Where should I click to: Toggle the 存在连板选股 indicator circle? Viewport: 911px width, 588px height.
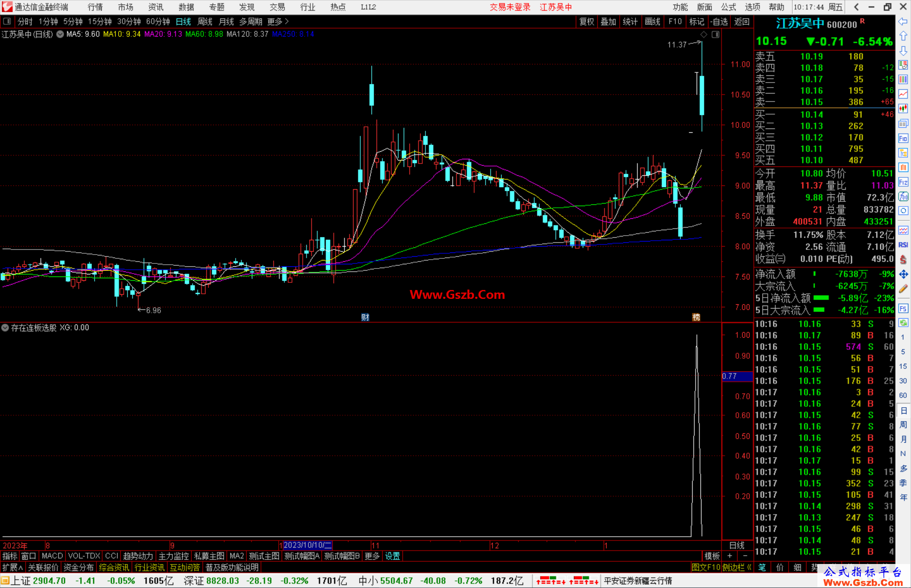pyautogui.click(x=5, y=328)
